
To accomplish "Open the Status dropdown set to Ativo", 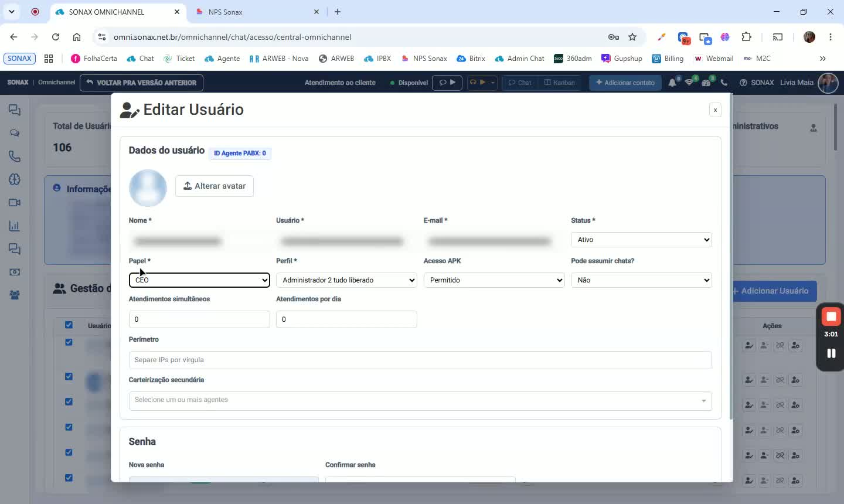I will (x=641, y=240).
